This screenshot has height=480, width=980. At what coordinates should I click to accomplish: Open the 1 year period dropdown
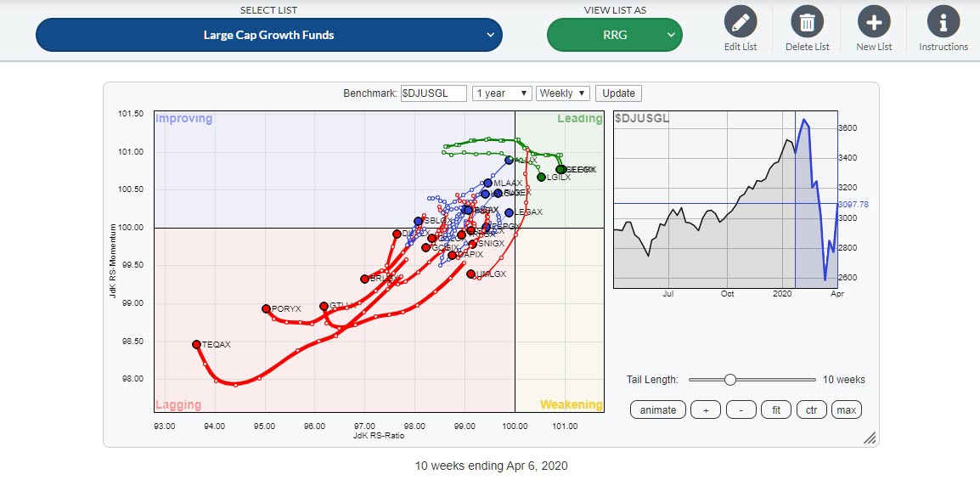pyautogui.click(x=502, y=93)
